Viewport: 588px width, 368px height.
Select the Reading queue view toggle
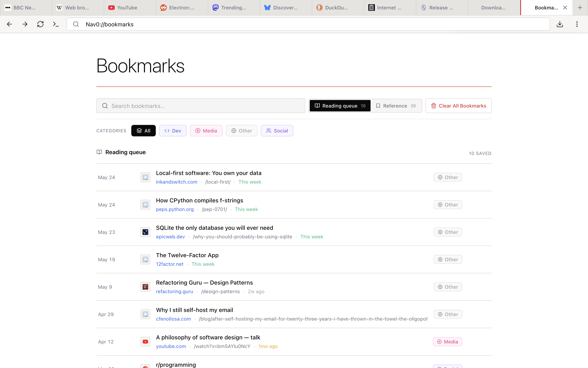(340, 106)
